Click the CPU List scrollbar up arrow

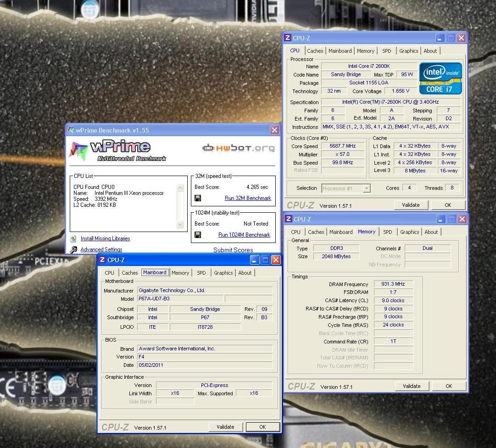180,188
